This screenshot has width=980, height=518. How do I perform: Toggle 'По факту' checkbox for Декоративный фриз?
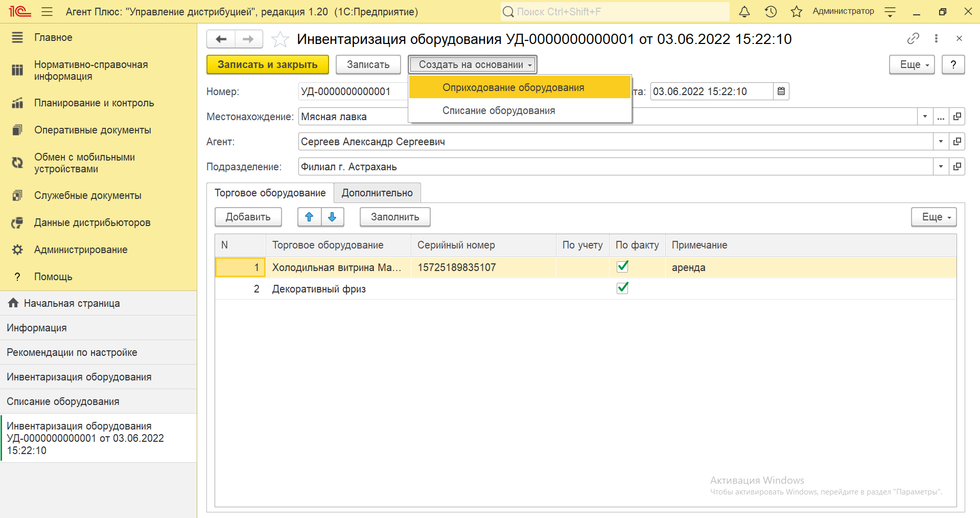tap(622, 288)
